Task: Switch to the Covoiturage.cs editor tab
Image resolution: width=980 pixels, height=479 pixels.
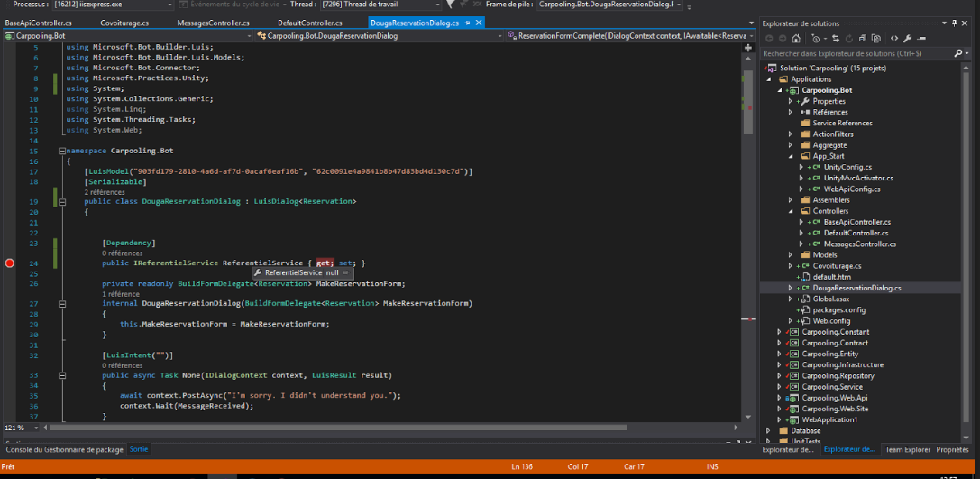Action: pos(124,23)
